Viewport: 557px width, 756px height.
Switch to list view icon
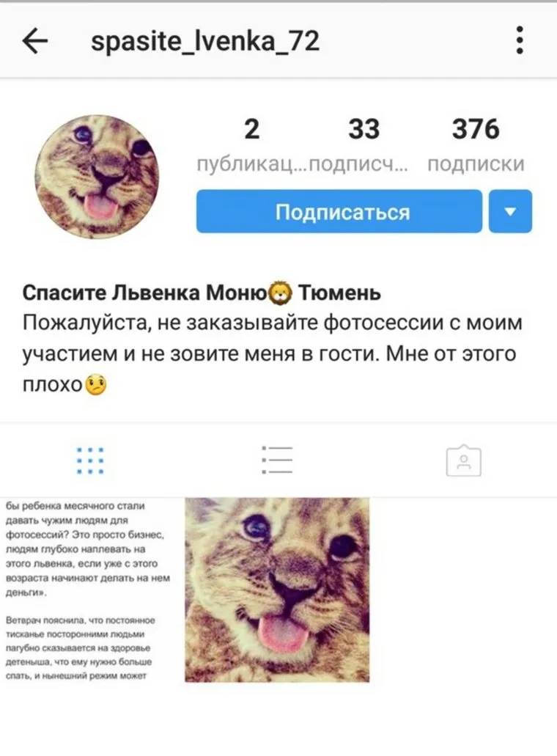(277, 460)
